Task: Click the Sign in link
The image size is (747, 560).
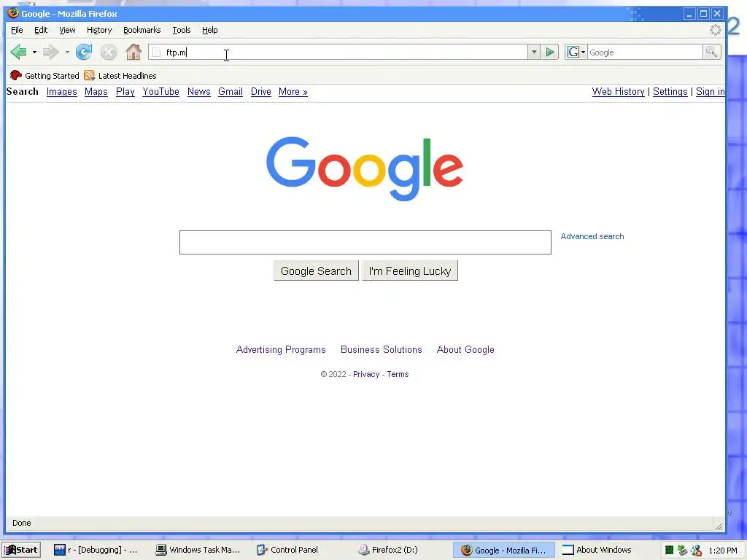Action: point(711,91)
